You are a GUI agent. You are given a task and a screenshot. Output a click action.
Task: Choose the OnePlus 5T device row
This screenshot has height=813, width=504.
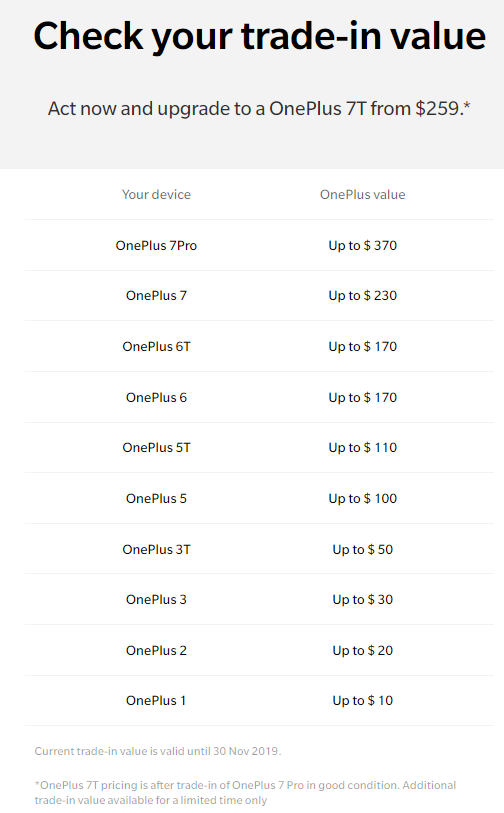tap(259, 447)
